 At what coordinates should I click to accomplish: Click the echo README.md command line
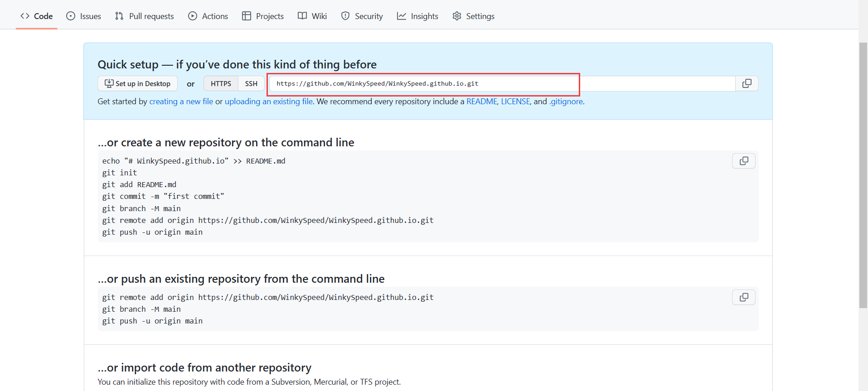point(194,161)
